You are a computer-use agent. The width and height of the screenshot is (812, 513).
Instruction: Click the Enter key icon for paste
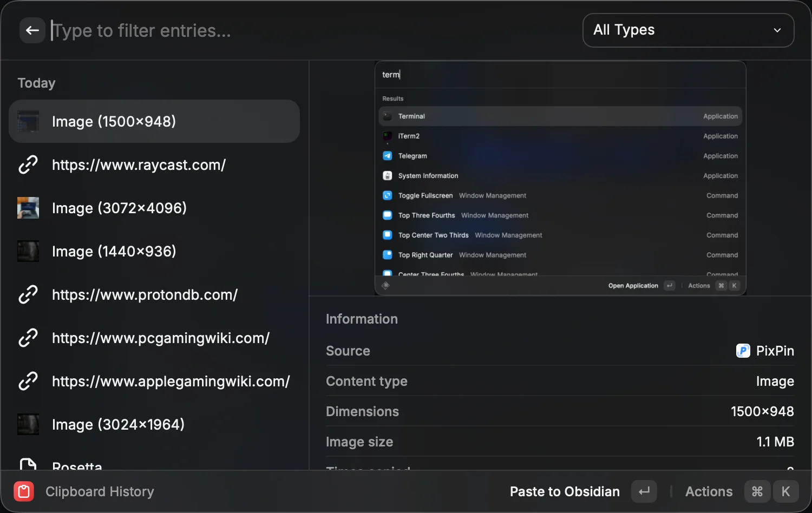tap(644, 491)
